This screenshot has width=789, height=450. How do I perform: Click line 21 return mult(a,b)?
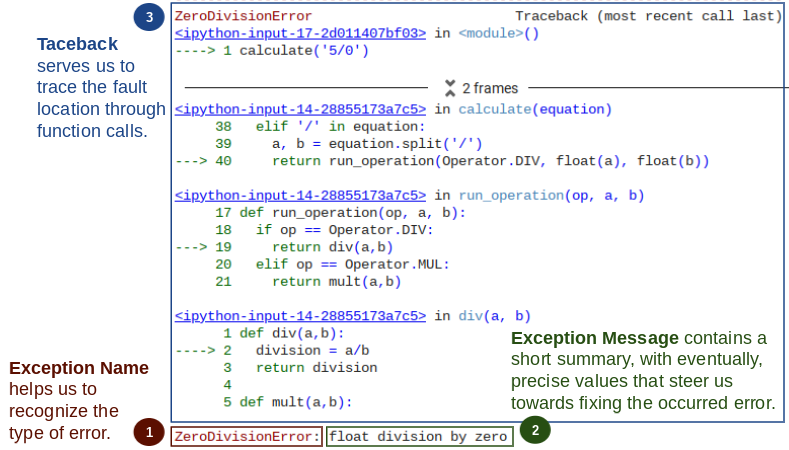click(x=308, y=281)
